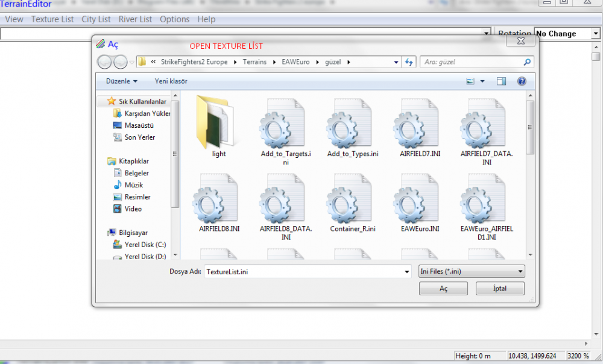
Task: Open the River List menu
Action: tap(135, 19)
